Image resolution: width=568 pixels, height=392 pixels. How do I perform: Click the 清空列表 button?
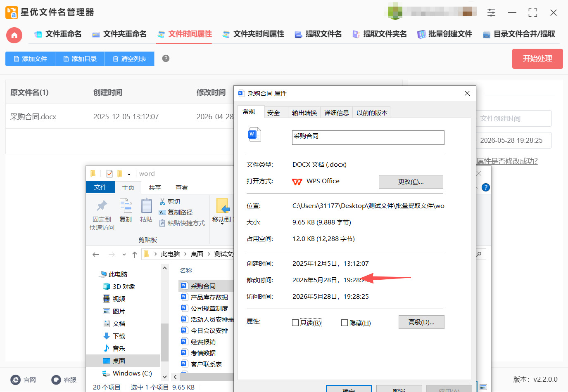129,59
